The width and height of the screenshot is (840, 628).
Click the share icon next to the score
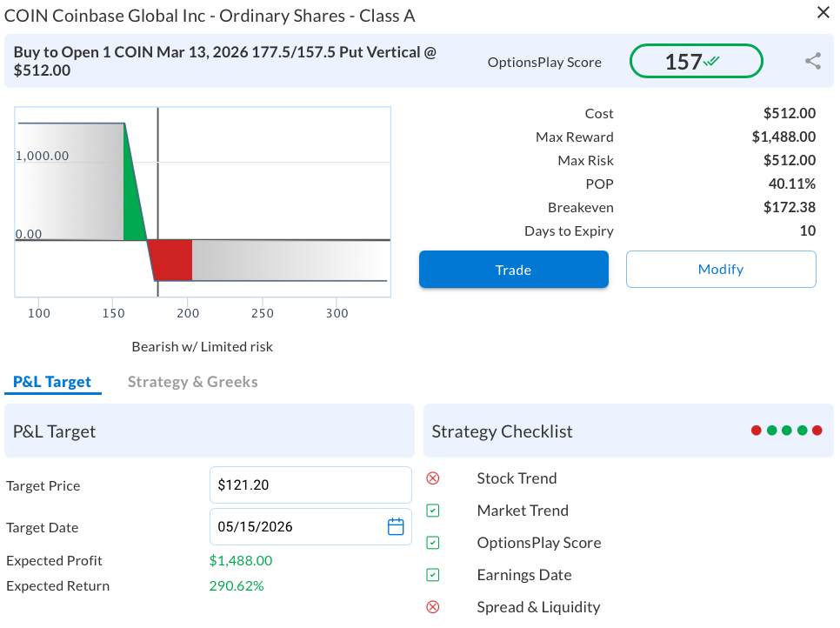[x=813, y=61]
